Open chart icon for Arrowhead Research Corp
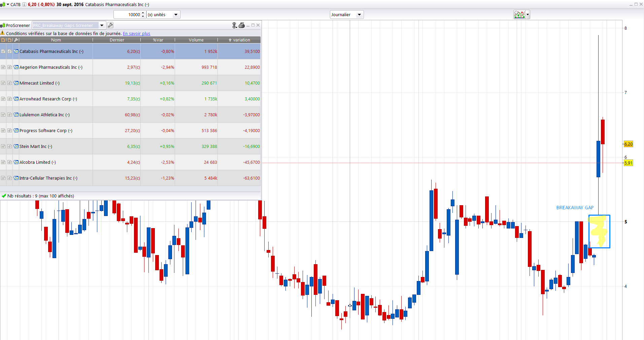Viewport: 644px width, 340px height. 16,99
